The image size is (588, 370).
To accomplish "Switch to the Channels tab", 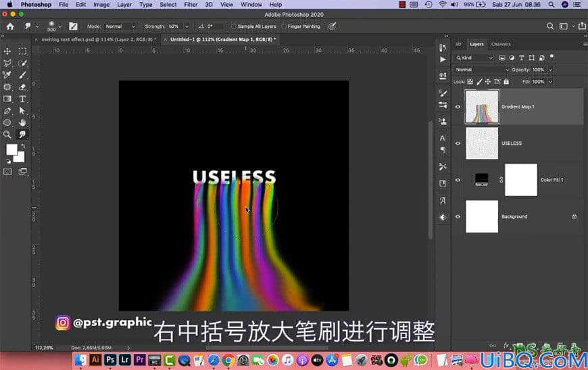I will click(x=501, y=44).
